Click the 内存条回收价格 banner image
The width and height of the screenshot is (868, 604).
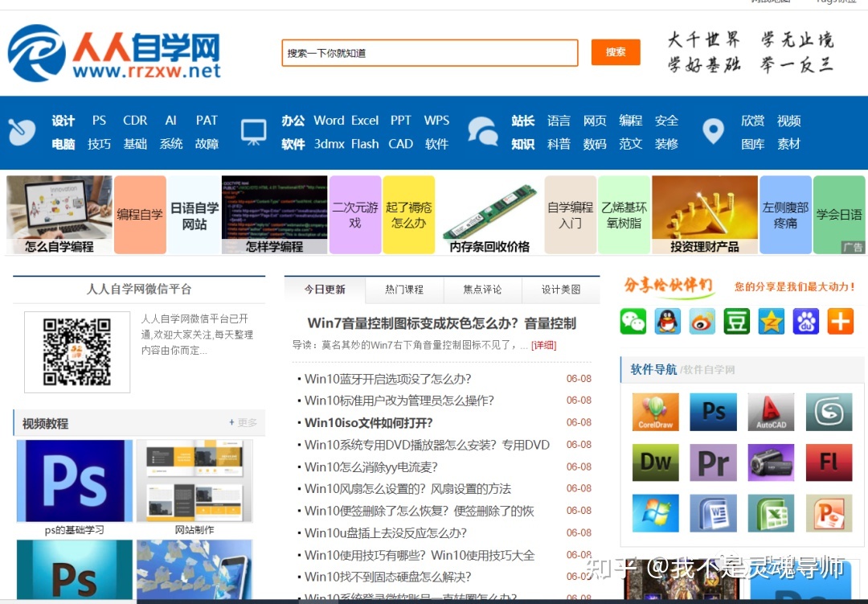pyautogui.click(x=489, y=215)
